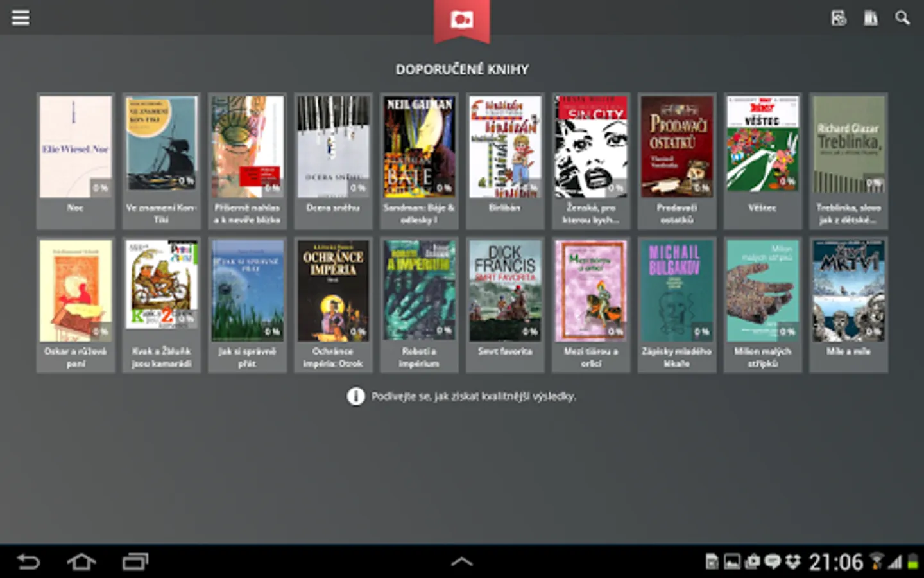Expand the bottom bar up chevron
Image resolution: width=924 pixels, height=578 pixels.
(462, 562)
